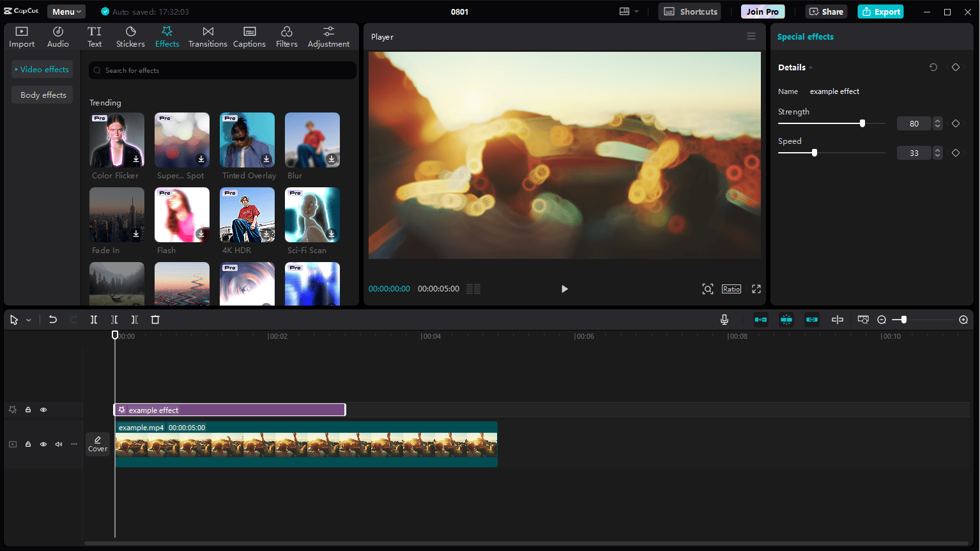Collapse the Details section
This screenshot has height=551, width=980.
(x=811, y=68)
